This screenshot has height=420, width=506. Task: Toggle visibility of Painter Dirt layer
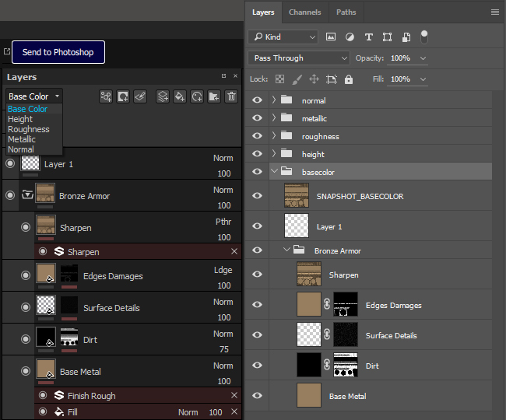pos(26,339)
